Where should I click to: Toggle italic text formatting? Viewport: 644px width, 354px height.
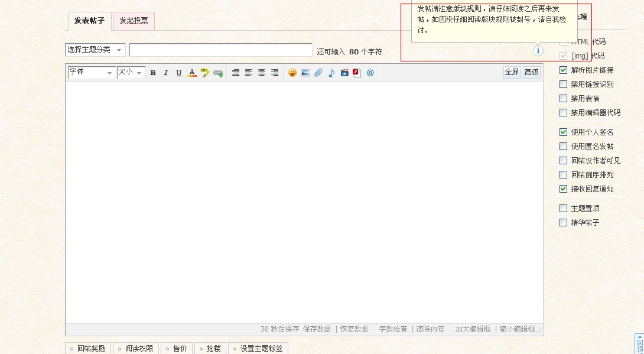coord(166,73)
